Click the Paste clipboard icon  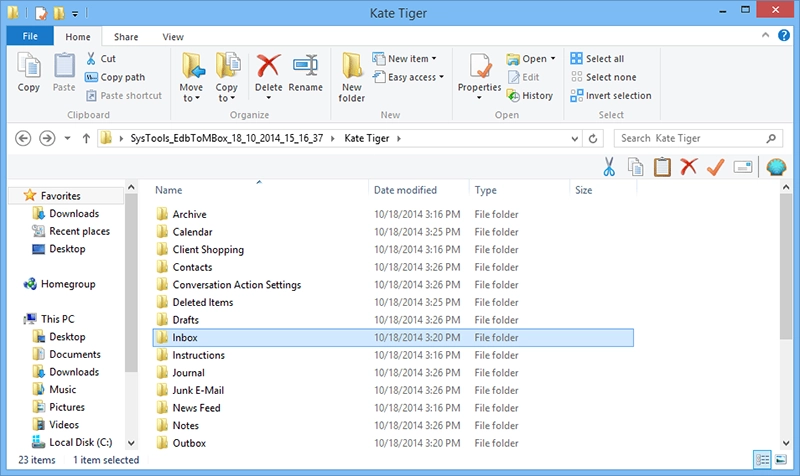(64, 66)
